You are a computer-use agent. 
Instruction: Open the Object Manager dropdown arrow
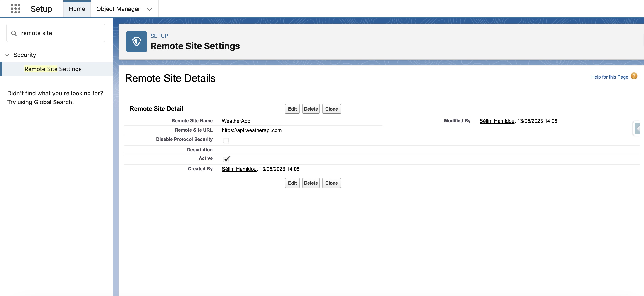(149, 9)
